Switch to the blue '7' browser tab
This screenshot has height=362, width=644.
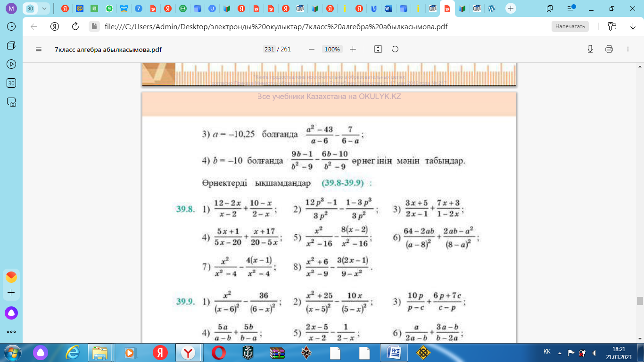tap(139, 8)
